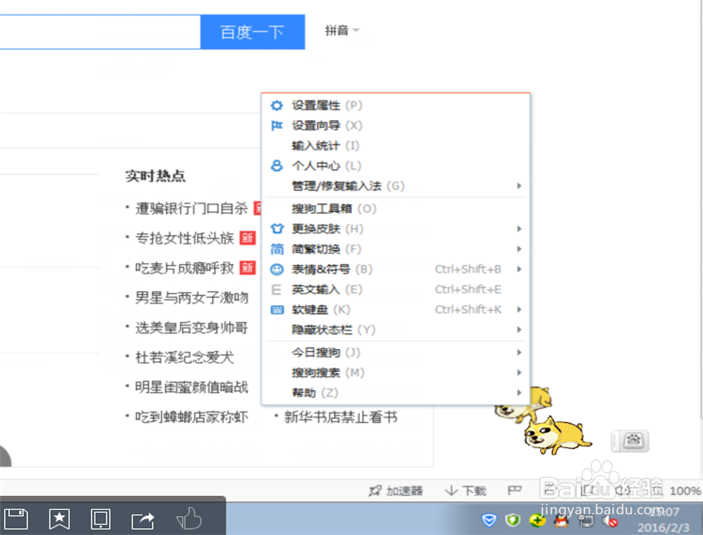
Task: Click the smiley icon beside 表情&符号
Action: 277,269
